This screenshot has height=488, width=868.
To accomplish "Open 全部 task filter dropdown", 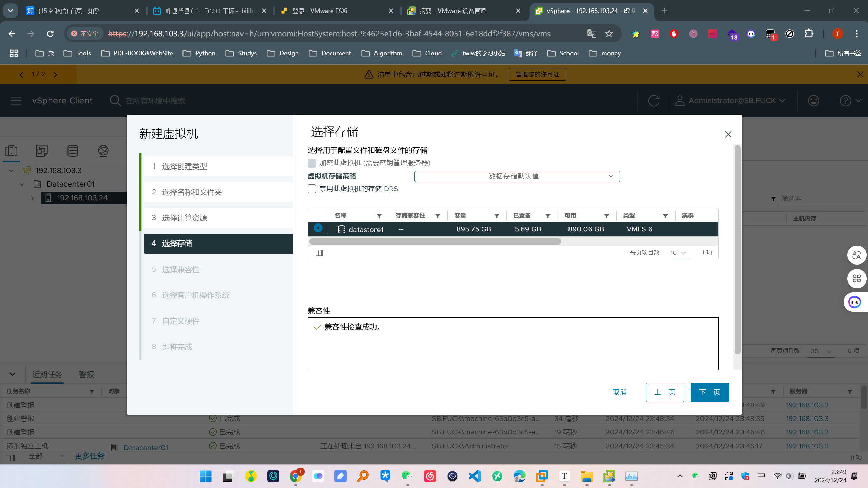I will (47, 456).
